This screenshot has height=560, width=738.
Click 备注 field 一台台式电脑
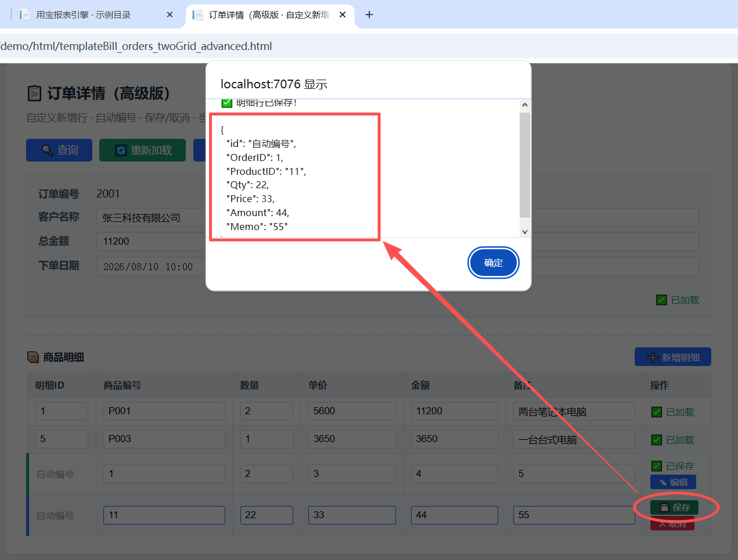pyautogui.click(x=574, y=439)
